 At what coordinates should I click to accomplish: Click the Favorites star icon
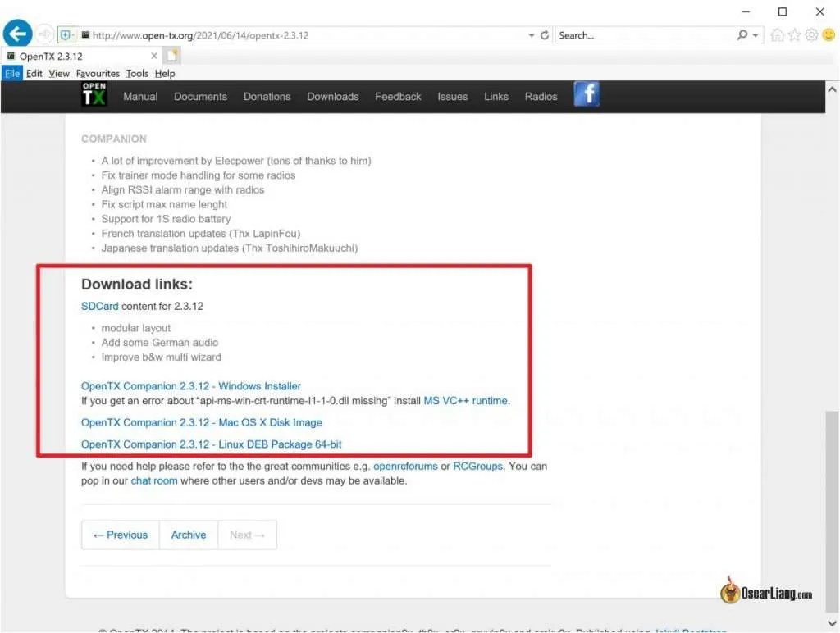point(794,35)
